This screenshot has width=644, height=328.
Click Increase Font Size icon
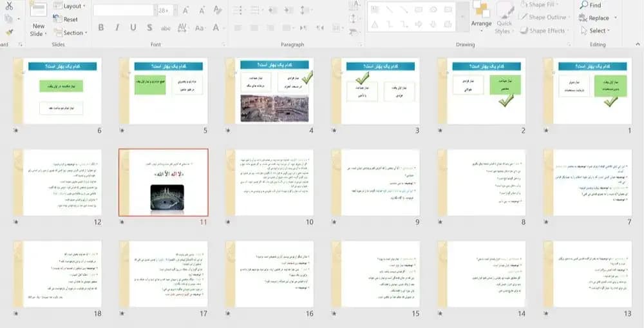(185, 11)
